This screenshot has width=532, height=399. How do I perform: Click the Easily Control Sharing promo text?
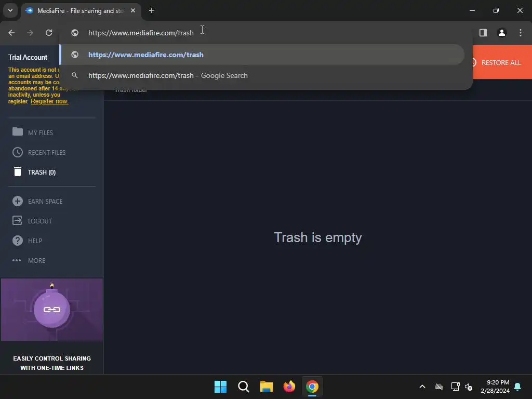(x=52, y=363)
